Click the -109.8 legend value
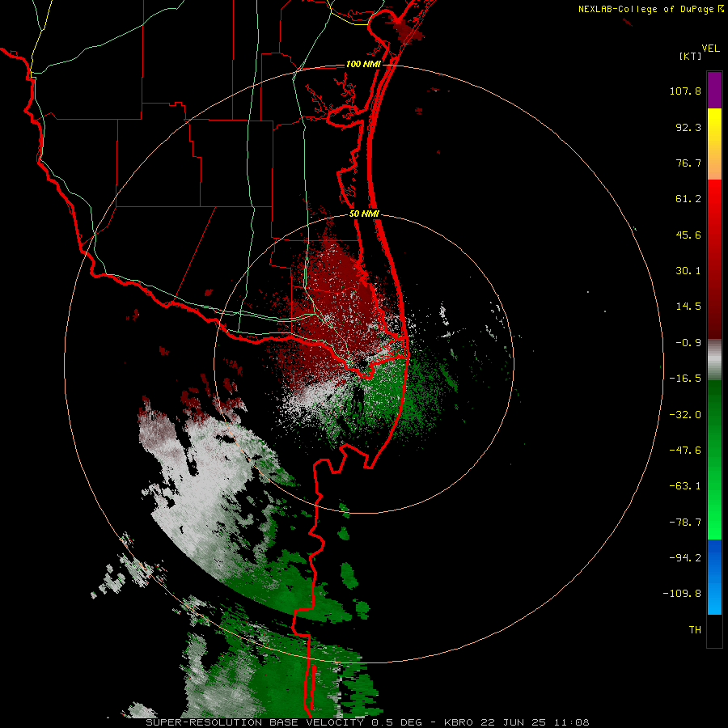Image resolution: width=728 pixels, height=728 pixels. [x=682, y=594]
